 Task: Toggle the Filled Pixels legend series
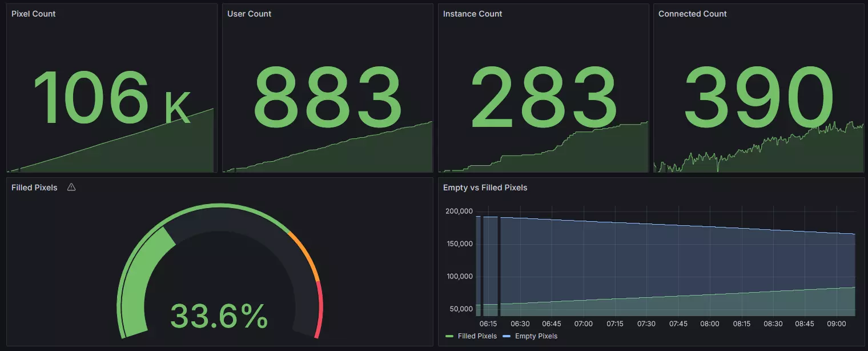pyautogui.click(x=477, y=336)
